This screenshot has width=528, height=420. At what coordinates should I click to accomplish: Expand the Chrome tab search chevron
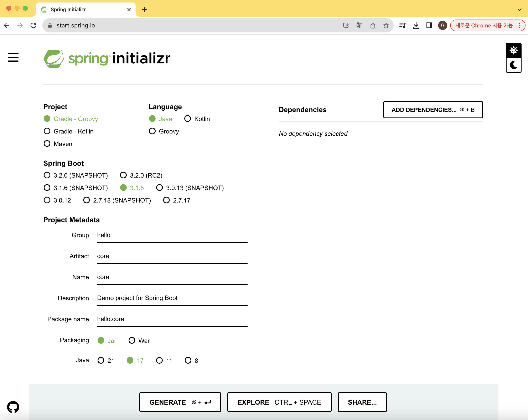tap(519, 10)
